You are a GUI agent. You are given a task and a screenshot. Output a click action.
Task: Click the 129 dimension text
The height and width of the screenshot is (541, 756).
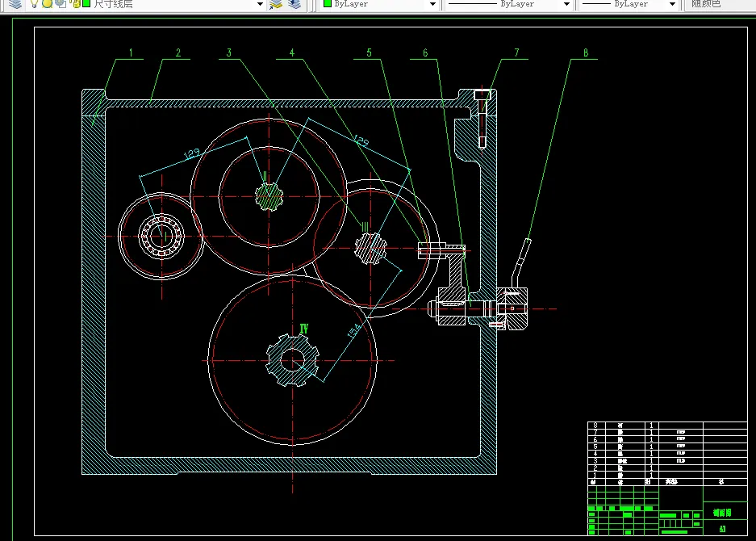click(192, 153)
